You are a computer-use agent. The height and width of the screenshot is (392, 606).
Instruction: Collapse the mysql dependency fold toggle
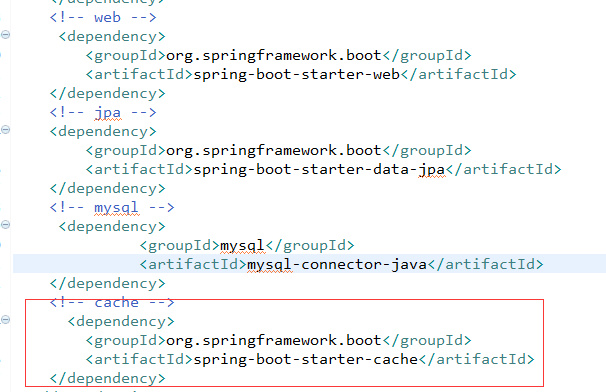tap(5, 225)
